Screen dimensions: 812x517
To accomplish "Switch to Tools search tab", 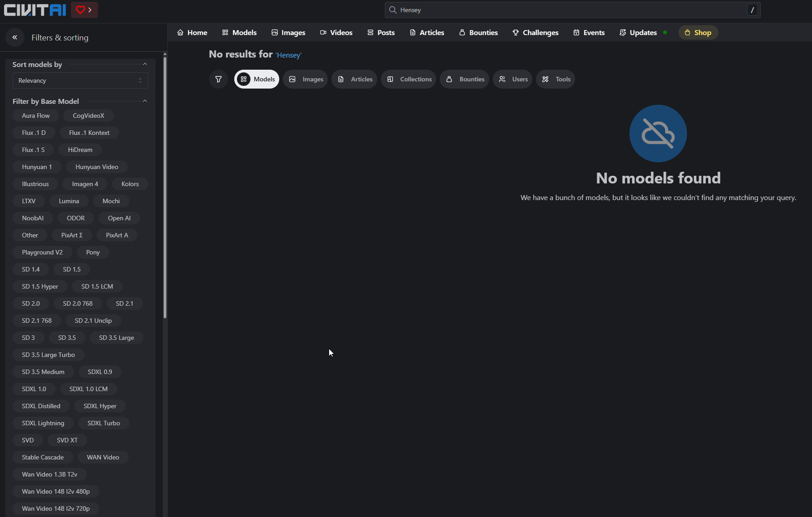I will (x=555, y=79).
